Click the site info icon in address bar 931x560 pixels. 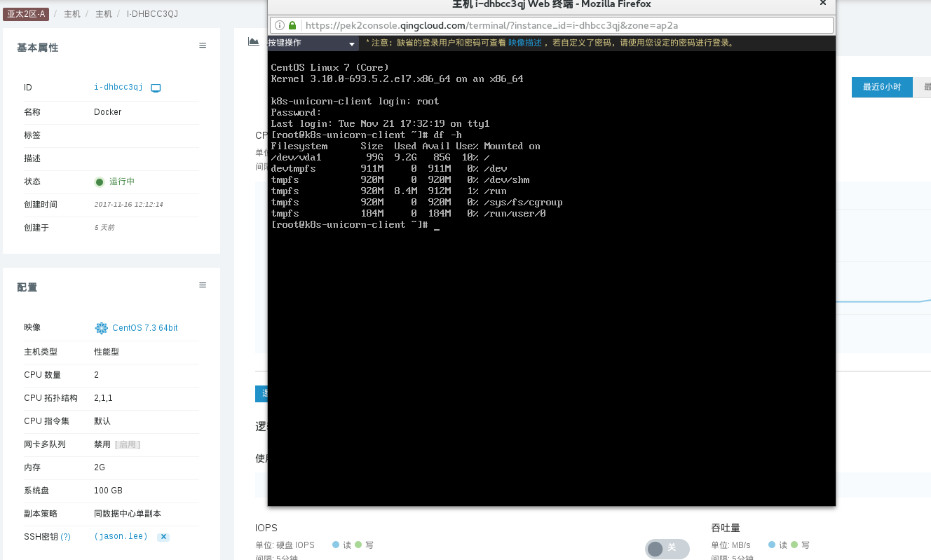[279, 25]
